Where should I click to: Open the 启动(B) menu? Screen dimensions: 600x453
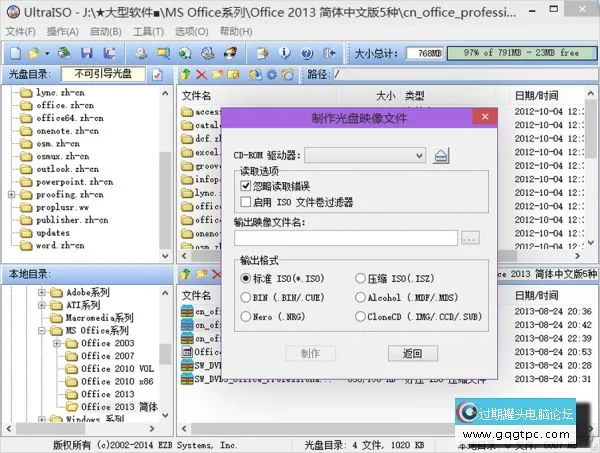coord(106,31)
